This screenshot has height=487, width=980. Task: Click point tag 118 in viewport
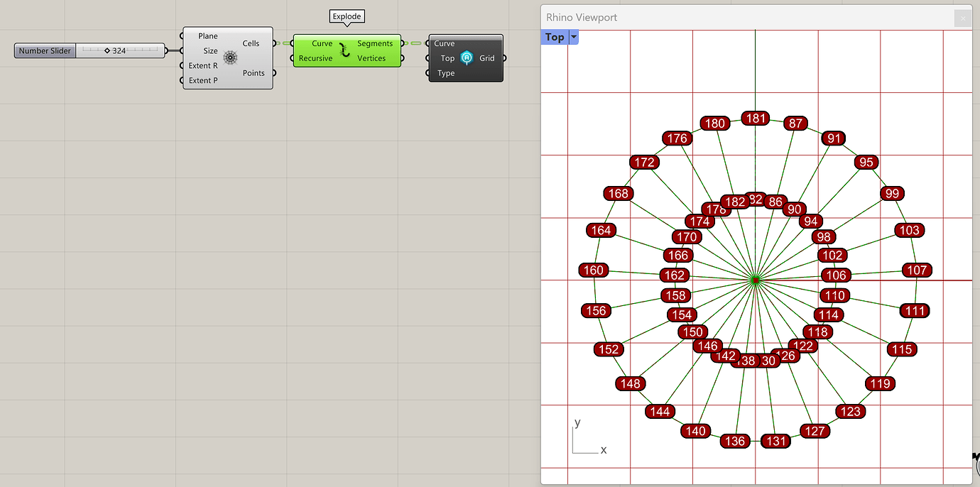[x=818, y=332]
